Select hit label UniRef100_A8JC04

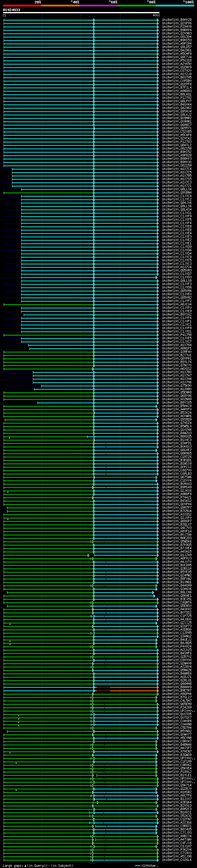coord(177,304)
